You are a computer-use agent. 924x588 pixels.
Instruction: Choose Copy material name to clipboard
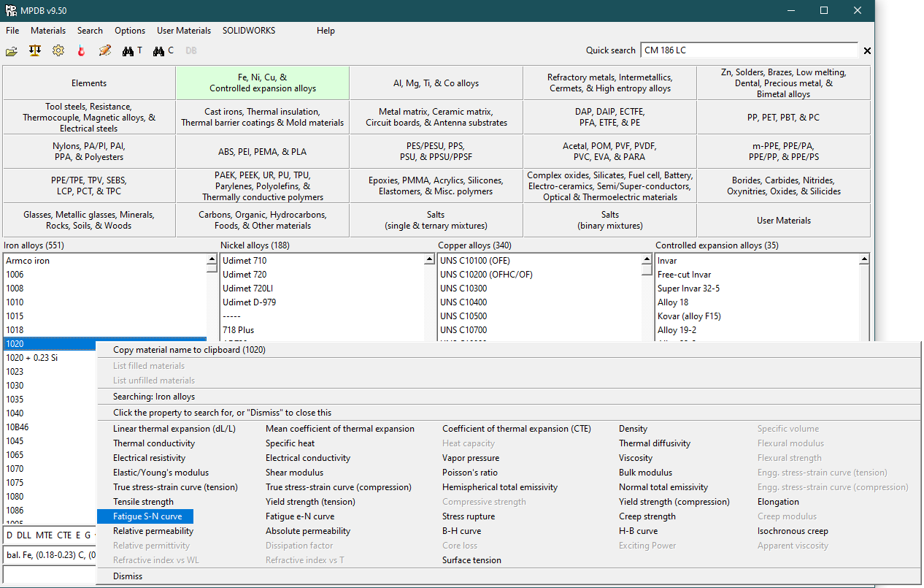pyautogui.click(x=189, y=350)
